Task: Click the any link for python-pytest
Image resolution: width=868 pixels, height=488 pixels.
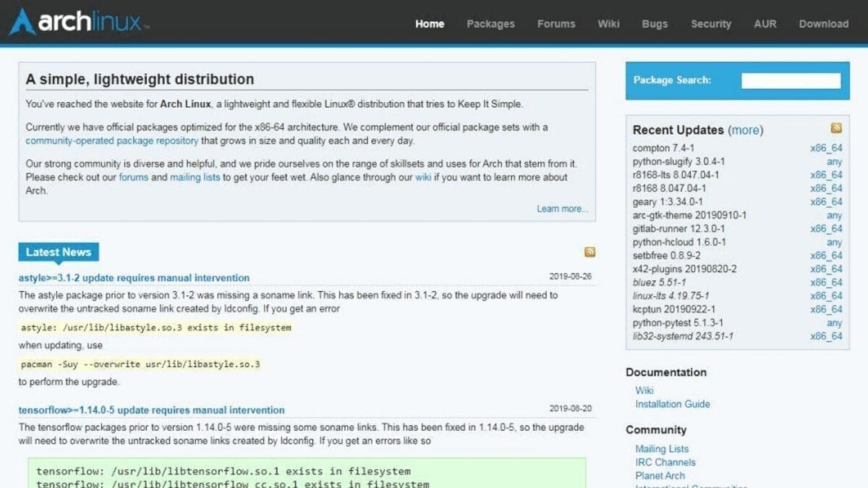Action: coord(834,322)
